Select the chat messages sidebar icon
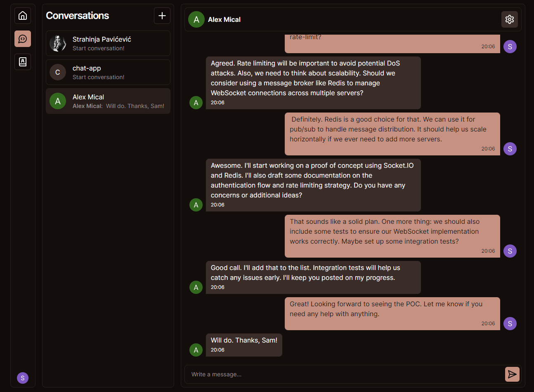 [x=23, y=39]
